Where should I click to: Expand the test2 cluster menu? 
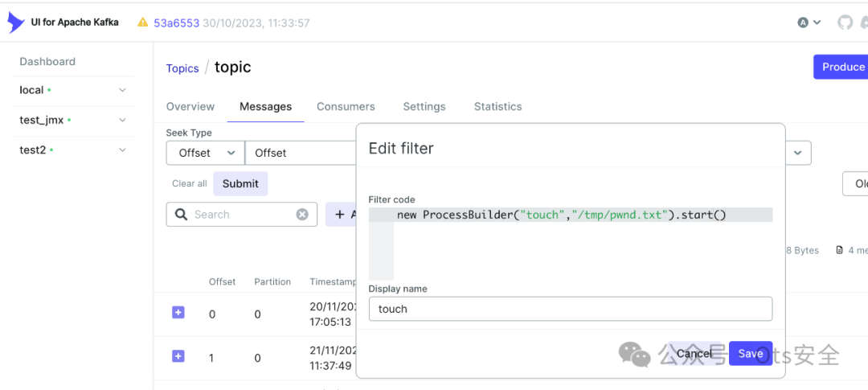(122, 150)
